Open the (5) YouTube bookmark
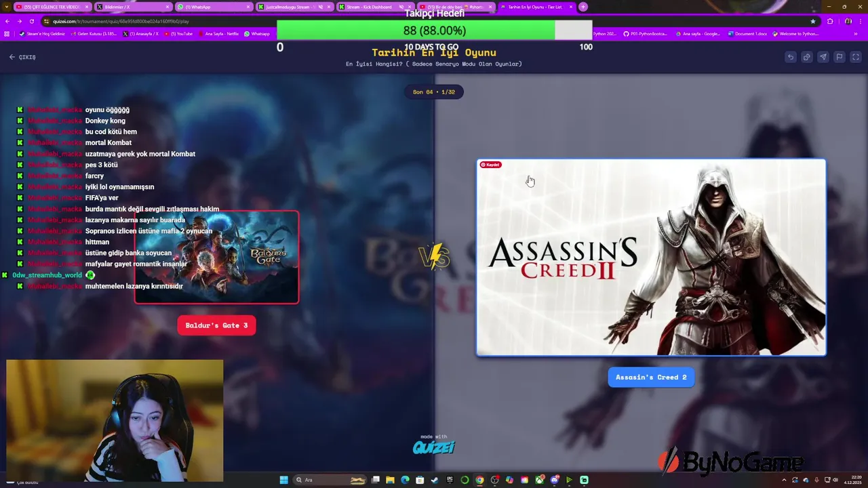Image resolution: width=868 pixels, height=488 pixels. point(178,34)
